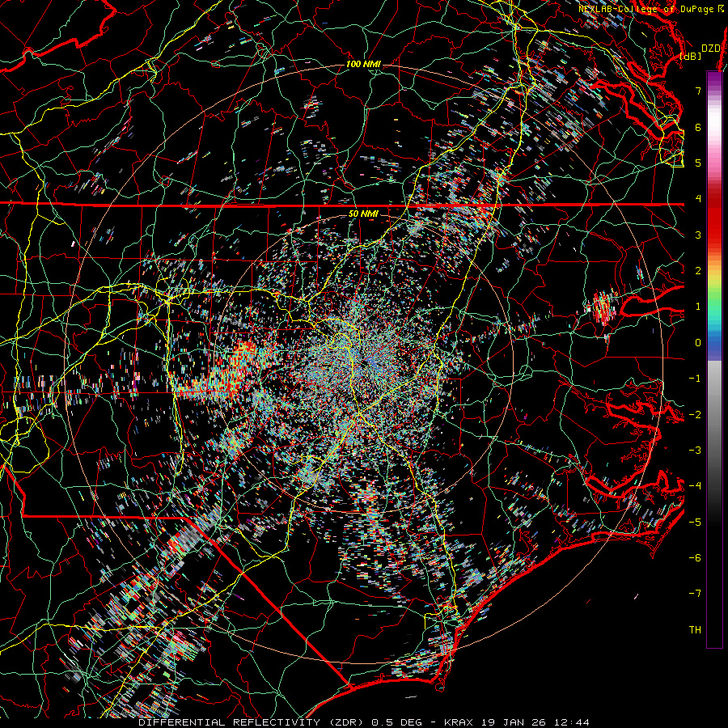Screen dimensions: 728x728
Task: Click the "7" value on the color scale
Action: click(698, 91)
